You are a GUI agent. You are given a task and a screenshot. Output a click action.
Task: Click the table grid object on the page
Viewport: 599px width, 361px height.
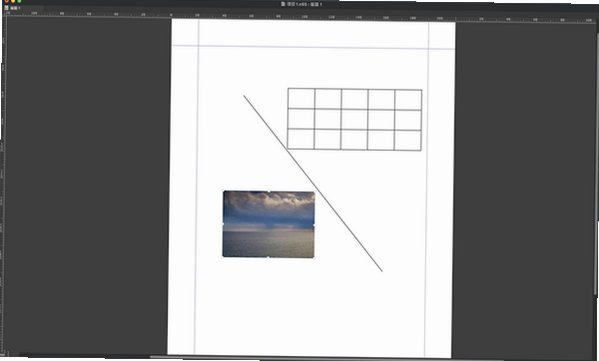(355, 120)
